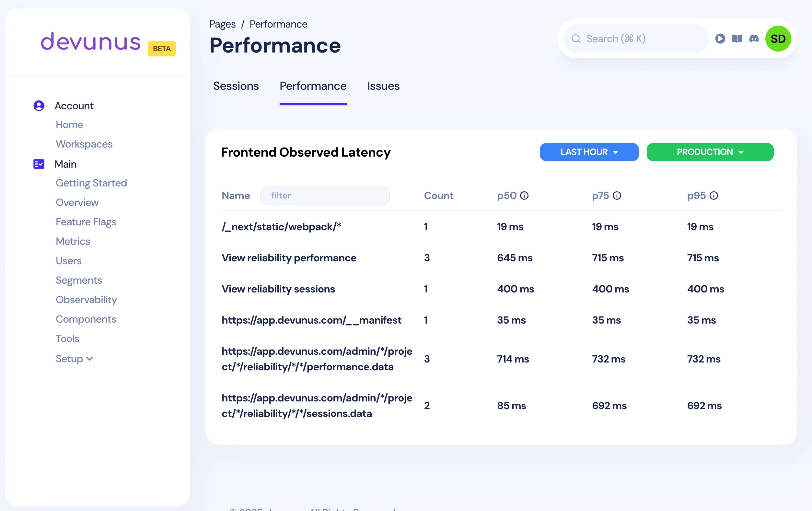This screenshot has height=511, width=812.
Task: Expand the Setup section in sidebar
Action: point(75,358)
